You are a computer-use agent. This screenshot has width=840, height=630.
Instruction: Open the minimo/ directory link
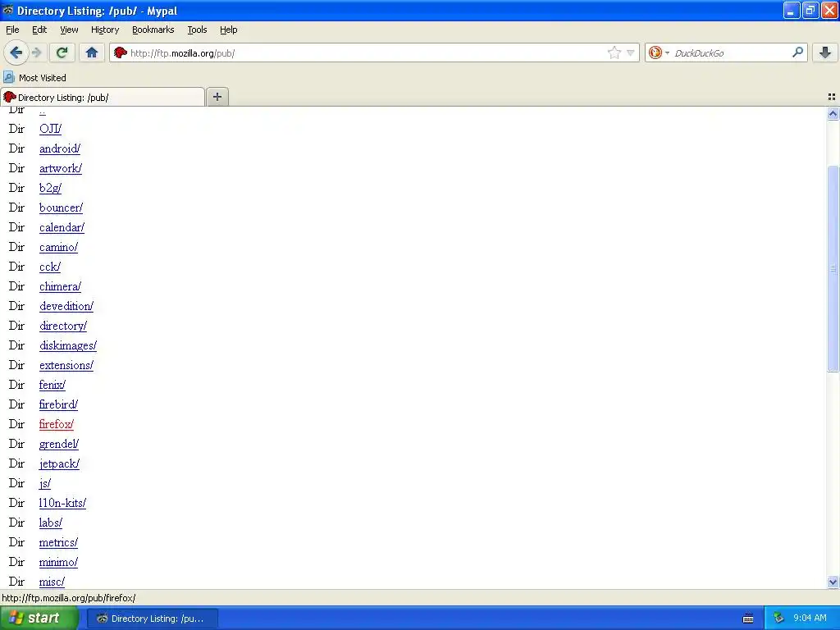58,562
